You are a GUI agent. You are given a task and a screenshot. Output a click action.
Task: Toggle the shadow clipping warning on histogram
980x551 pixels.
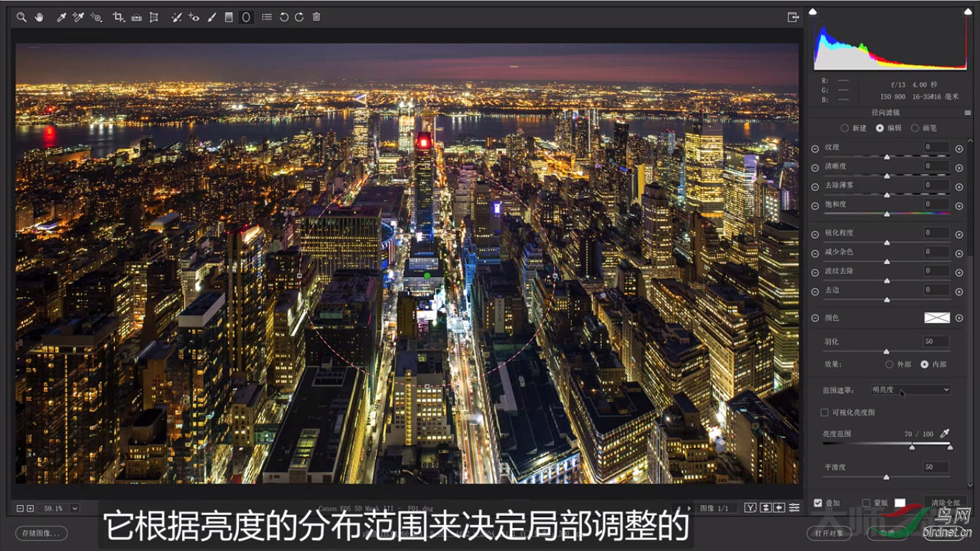coord(813,11)
